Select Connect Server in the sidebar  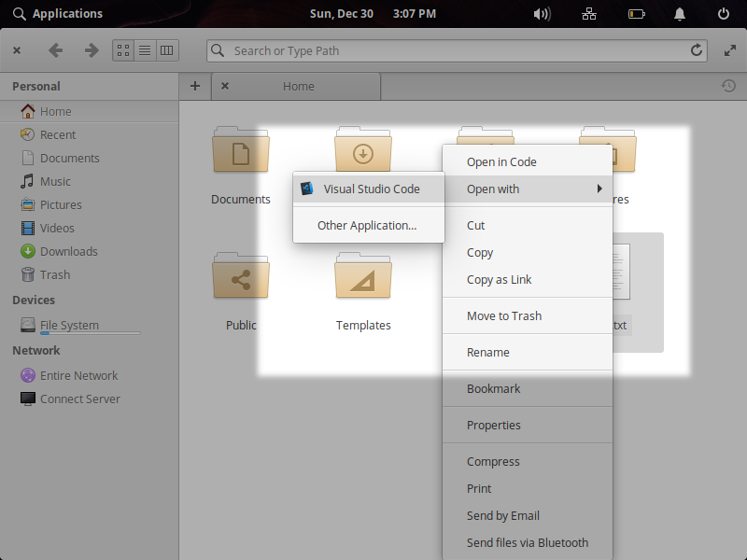(89, 399)
